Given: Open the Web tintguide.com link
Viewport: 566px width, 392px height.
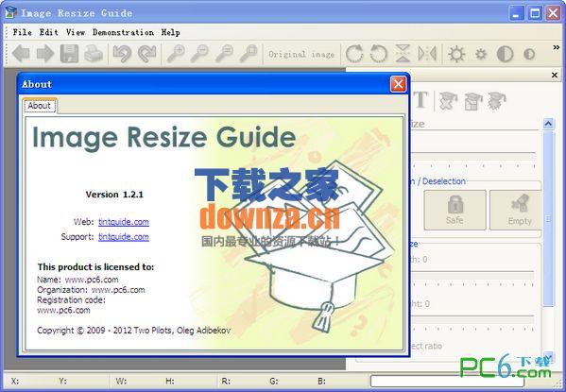Looking at the screenshot, I should (124, 222).
